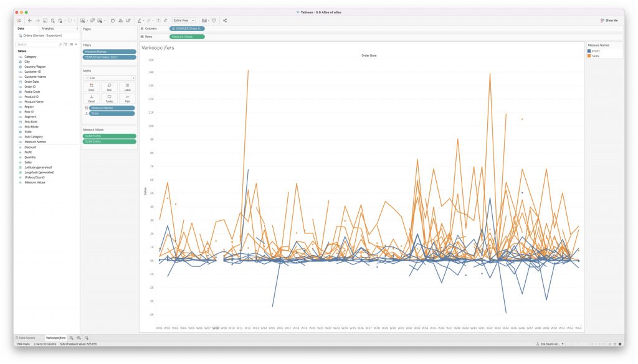The height and width of the screenshot is (364, 638).
Task: Click the undo back arrow in toolbar
Action: [x=30, y=21]
